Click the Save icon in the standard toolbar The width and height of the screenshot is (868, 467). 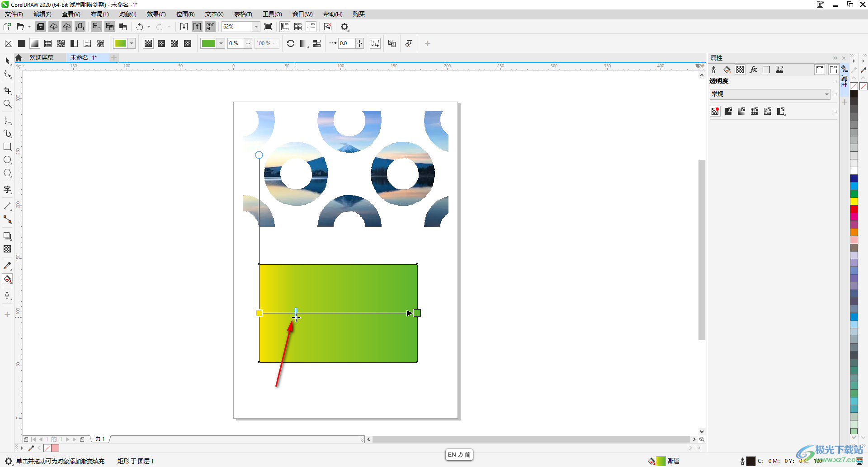(x=41, y=27)
